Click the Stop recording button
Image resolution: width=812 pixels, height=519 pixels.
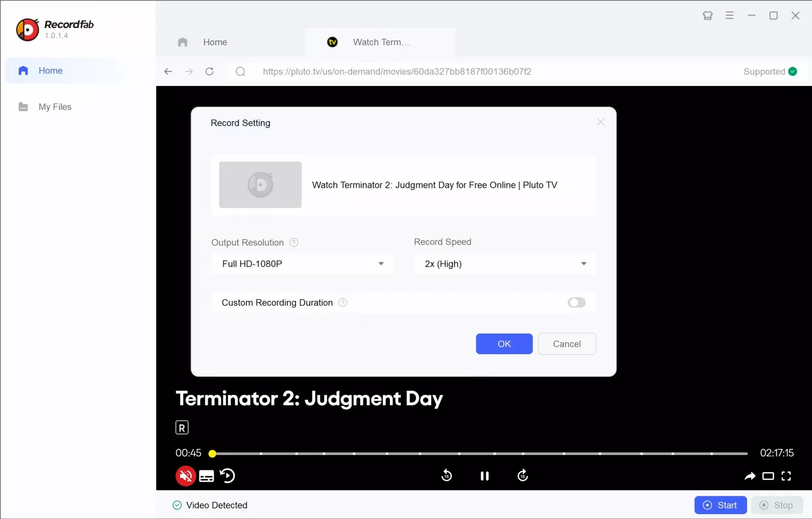tap(777, 505)
